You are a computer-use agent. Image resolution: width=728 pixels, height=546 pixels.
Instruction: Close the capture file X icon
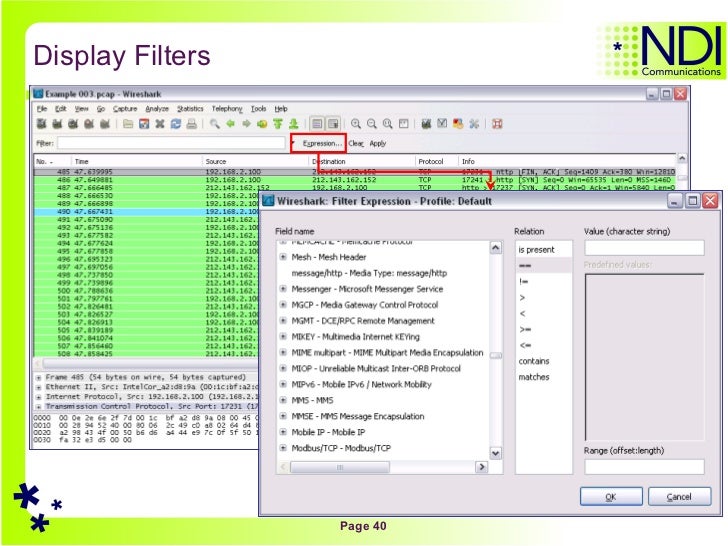tap(160, 124)
